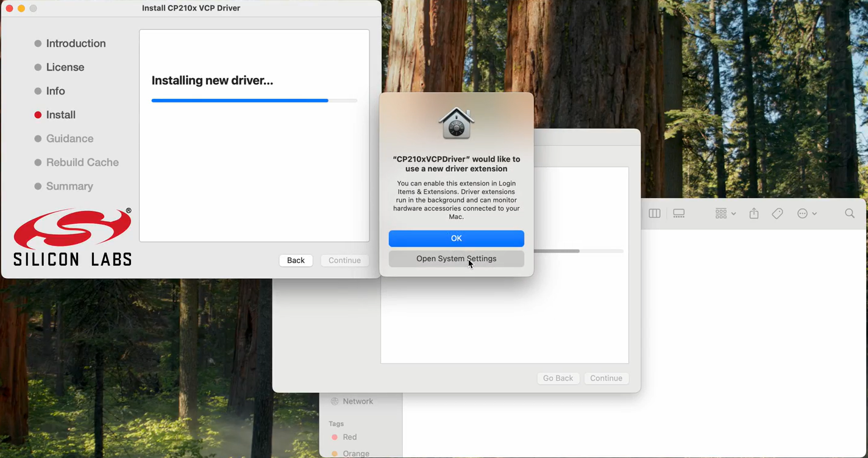Click the Tags header in Finder sidebar
This screenshot has height=458, width=868.
[336, 424]
